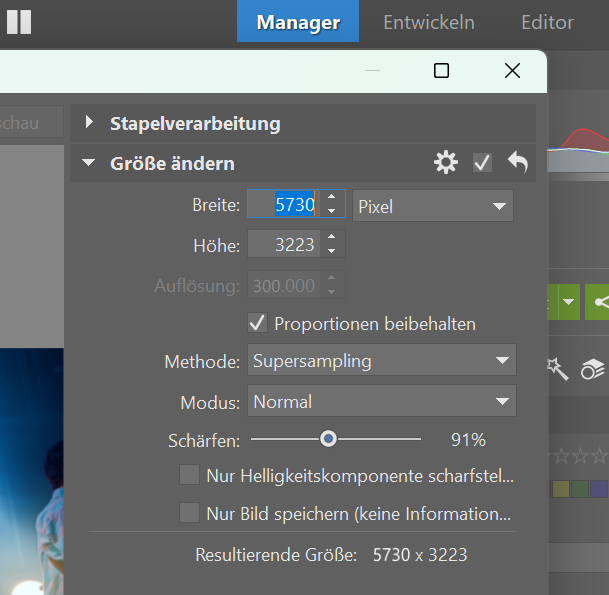Uncheck Proportionen beibehalten
Image resolution: width=609 pixels, height=595 pixels.
pyautogui.click(x=258, y=323)
